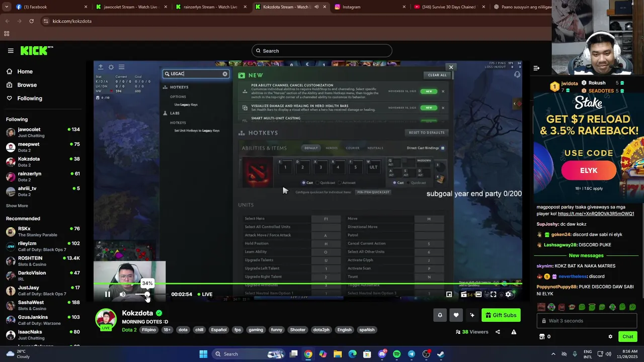644x362 pixels.
Task: Click the Dota 2 category link
Action: pyautogui.click(x=129, y=330)
